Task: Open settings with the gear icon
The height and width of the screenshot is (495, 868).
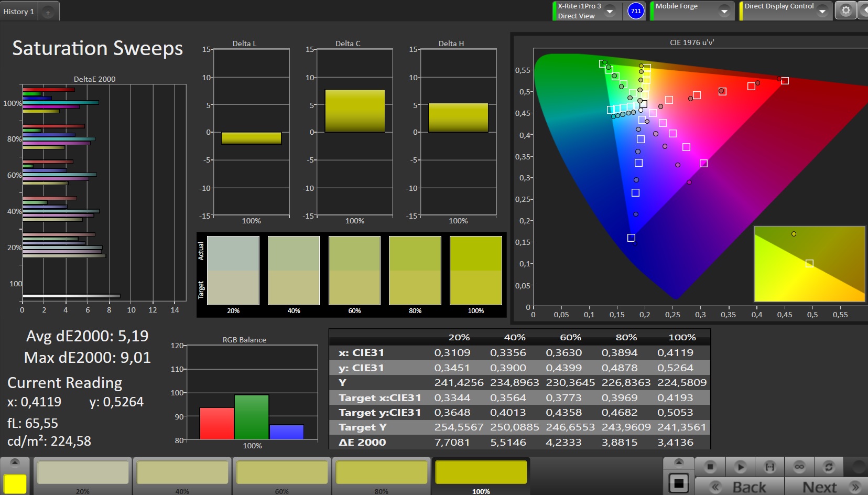Action: (845, 10)
